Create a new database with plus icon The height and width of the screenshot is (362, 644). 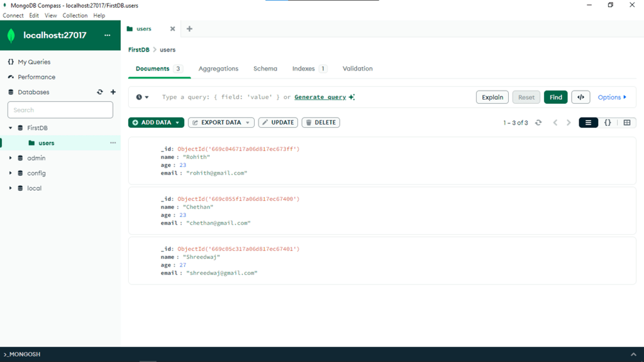click(113, 92)
